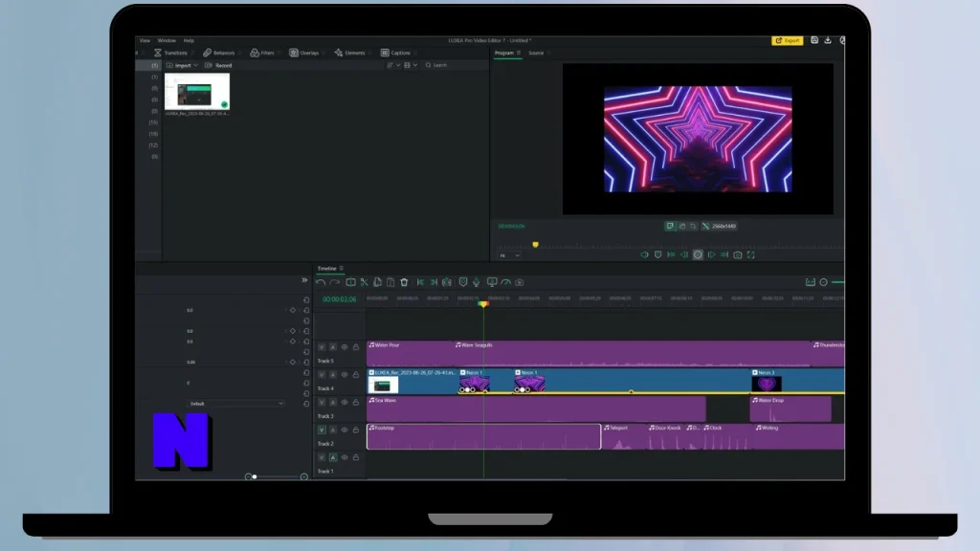
Task: Open the preview Fit zoom dropdown
Action: tap(509, 255)
